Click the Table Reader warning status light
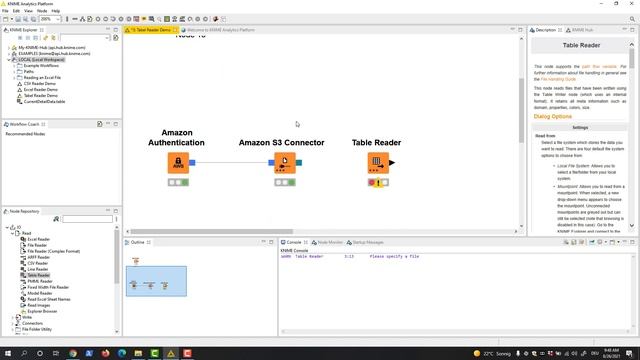 click(x=378, y=182)
